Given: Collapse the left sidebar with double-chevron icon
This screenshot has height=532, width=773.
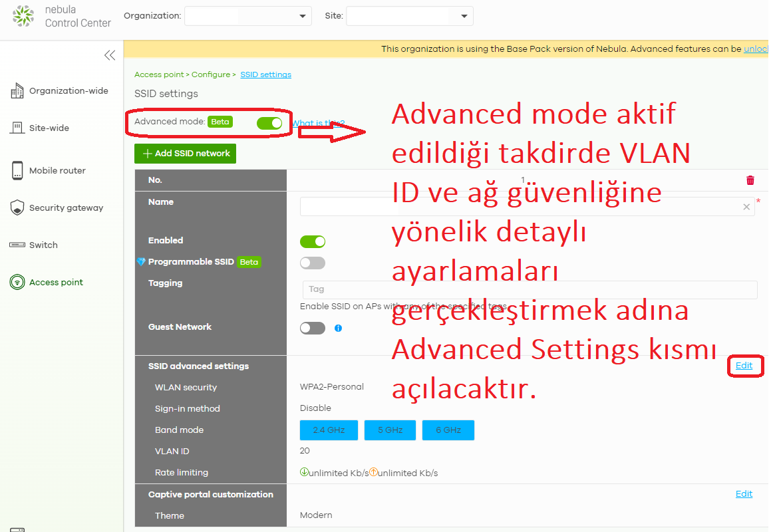Looking at the screenshot, I should (x=110, y=55).
